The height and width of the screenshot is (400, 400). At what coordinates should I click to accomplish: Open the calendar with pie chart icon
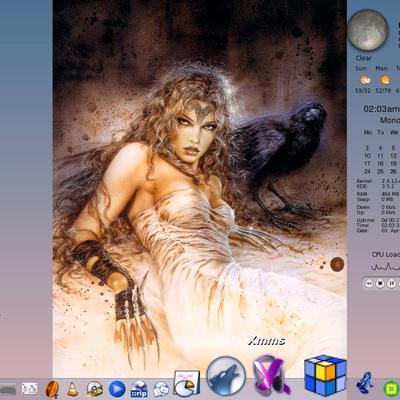point(187,383)
